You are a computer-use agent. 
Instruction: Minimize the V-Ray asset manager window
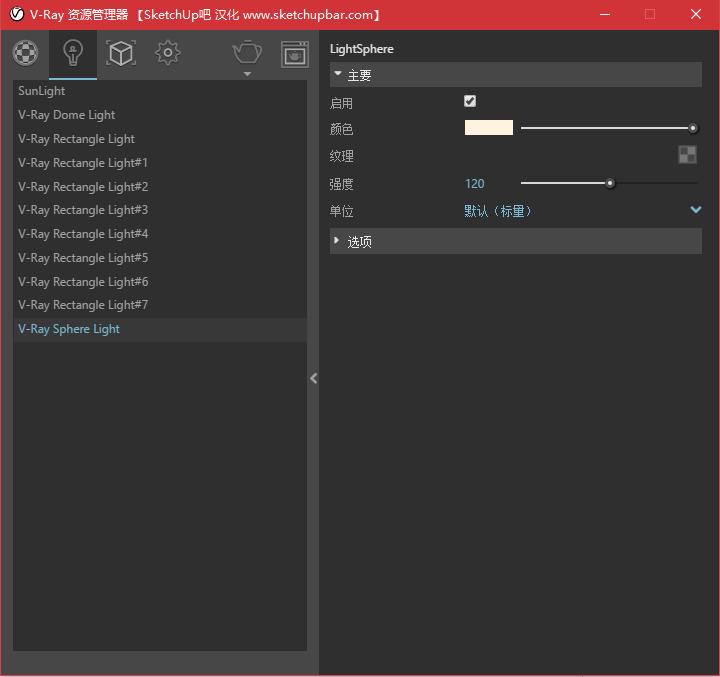(x=605, y=14)
